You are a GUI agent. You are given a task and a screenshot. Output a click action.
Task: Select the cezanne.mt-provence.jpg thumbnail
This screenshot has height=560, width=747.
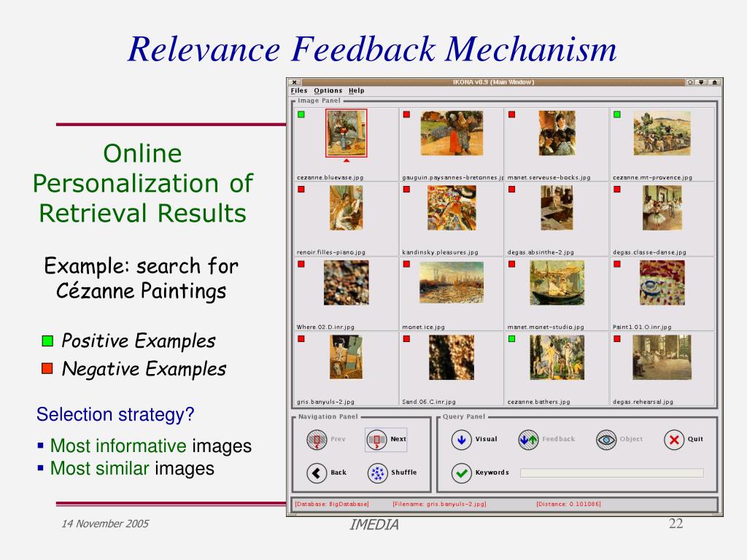pyautogui.click(x=662, y=133)
